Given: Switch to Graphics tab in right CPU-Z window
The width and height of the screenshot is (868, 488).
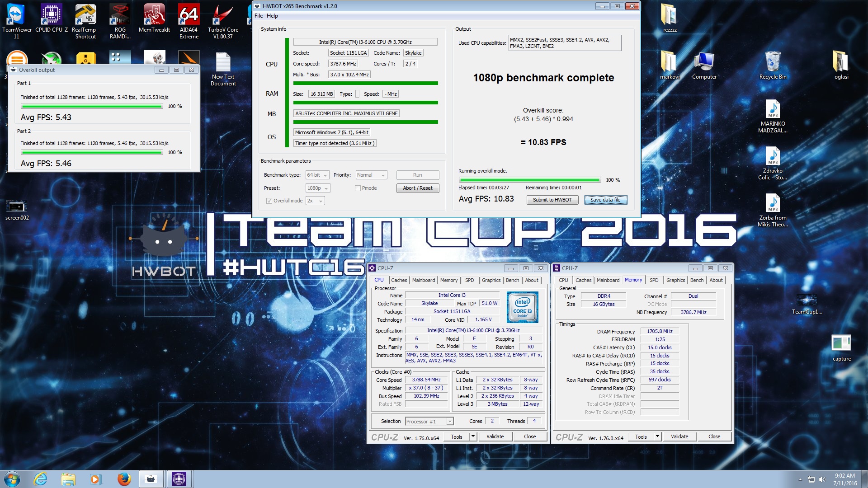Looking at the screenshot, I should (x=675, y=280).
